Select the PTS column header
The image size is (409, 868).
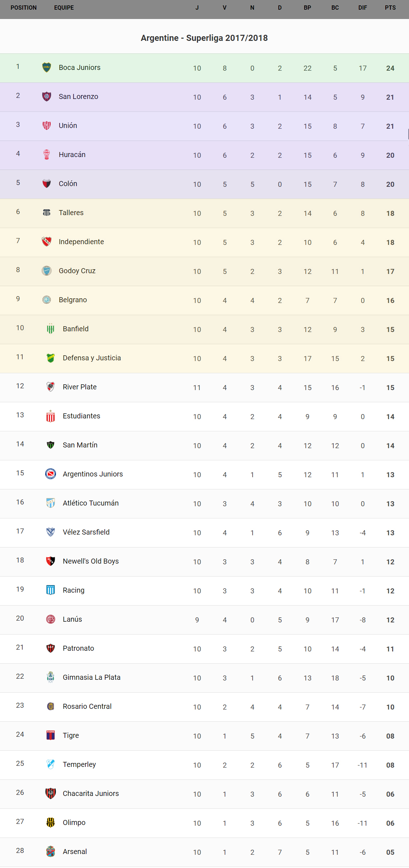click(x=390, y=8)
